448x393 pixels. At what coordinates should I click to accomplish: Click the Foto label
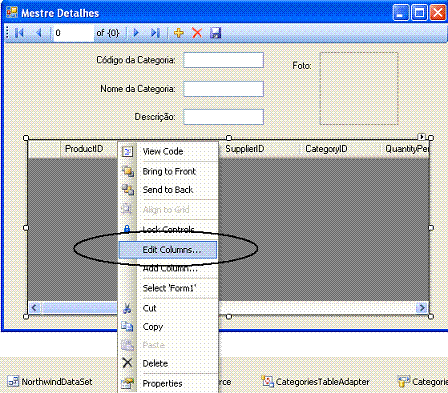click(x=302, y=66)
